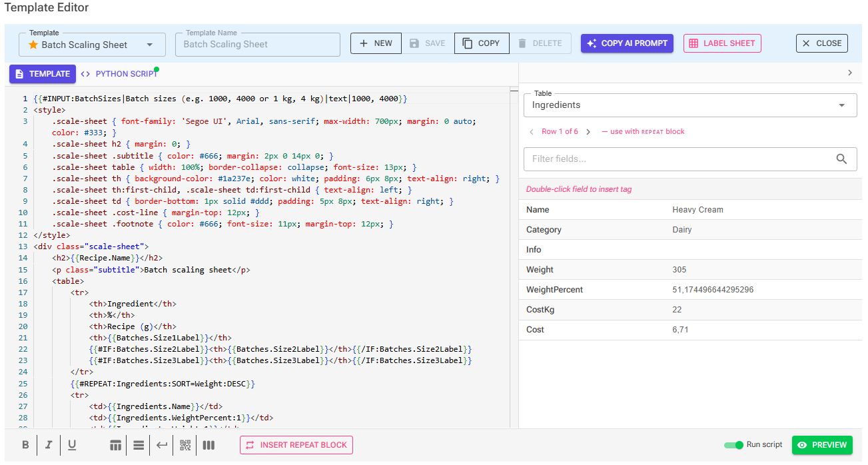
Task: Insert a horizontal lines block icon
Action: [139, 445]
